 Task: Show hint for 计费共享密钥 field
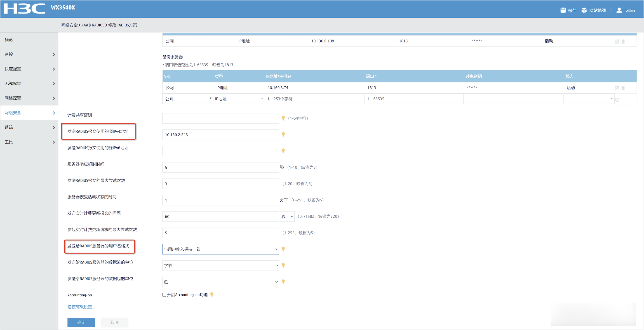tap(283, 118)
